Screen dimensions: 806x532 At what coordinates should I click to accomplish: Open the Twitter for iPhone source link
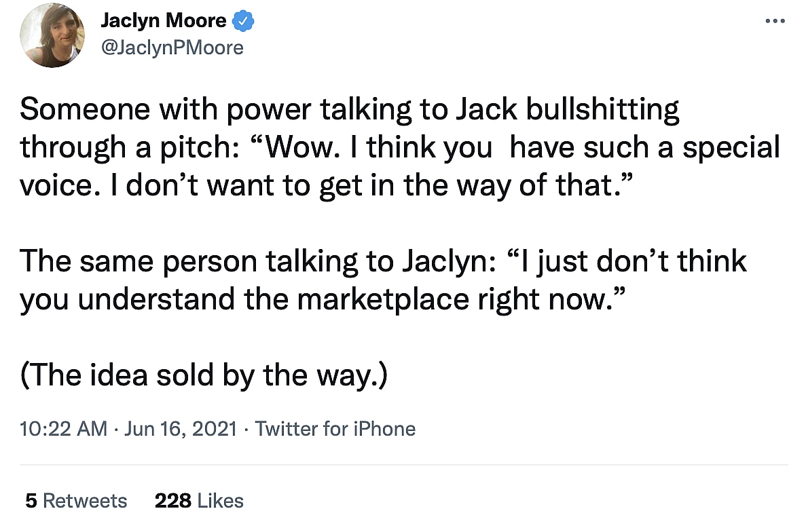[x=335, y=429]
